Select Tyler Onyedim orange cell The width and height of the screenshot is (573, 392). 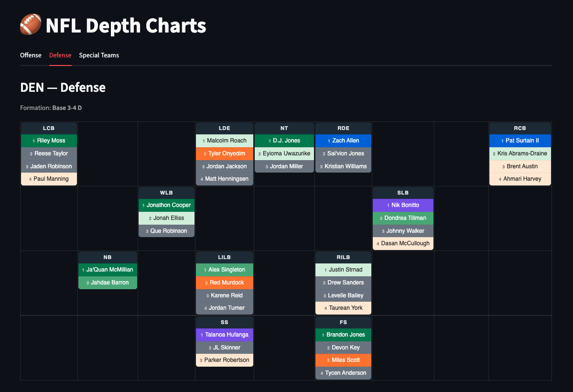[225, 153]
